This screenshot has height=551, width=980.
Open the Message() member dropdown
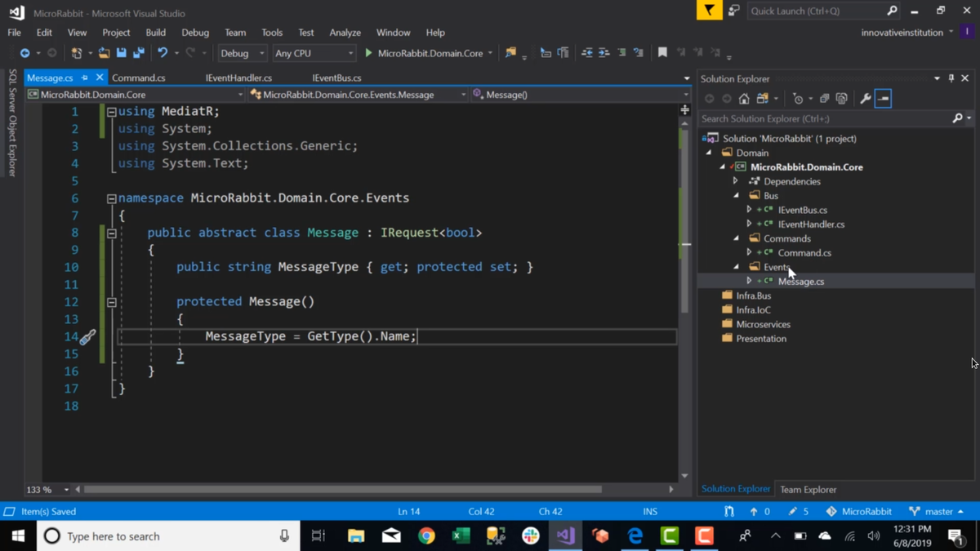click(580, 95)
